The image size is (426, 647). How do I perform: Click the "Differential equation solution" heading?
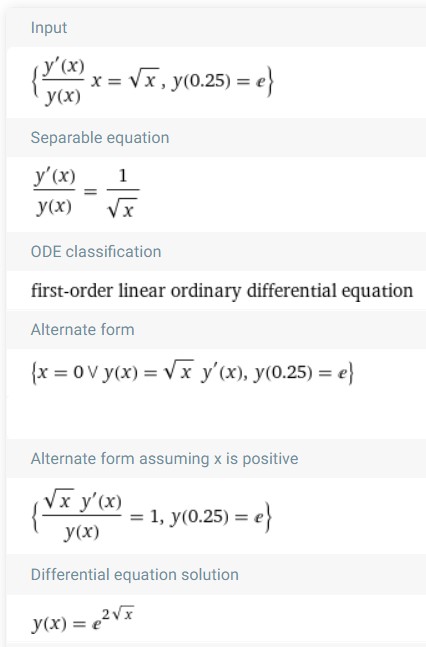click(135, 575)
